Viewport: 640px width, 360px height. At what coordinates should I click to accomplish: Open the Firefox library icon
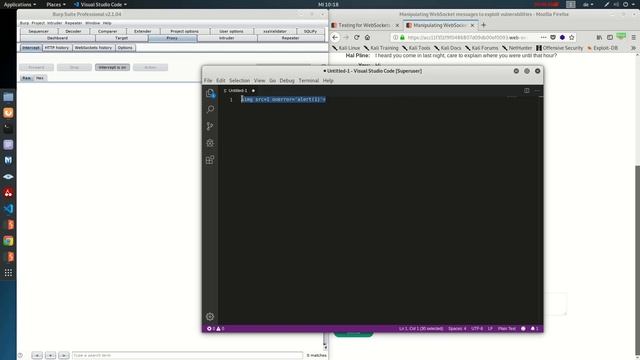[599, 37]
